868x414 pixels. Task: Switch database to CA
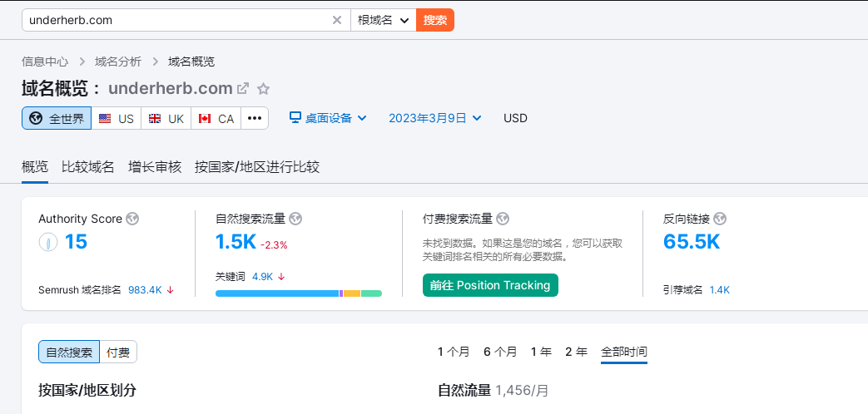point(216,118)
